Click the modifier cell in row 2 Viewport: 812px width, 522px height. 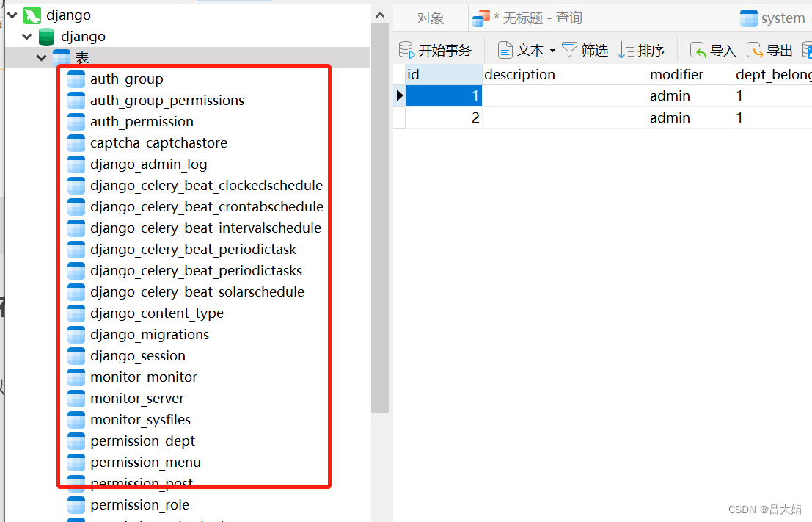(x=691, y=117)
